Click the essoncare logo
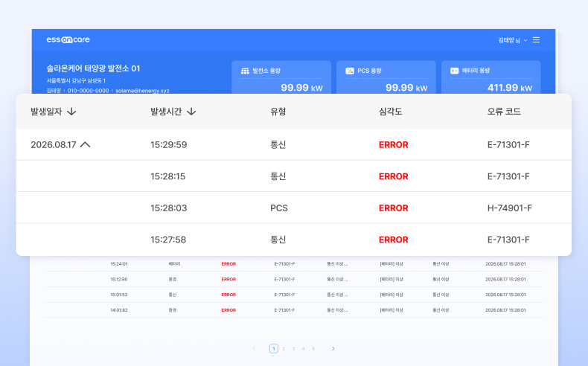This screenshot has width=588, height=366. pos(68,39)
